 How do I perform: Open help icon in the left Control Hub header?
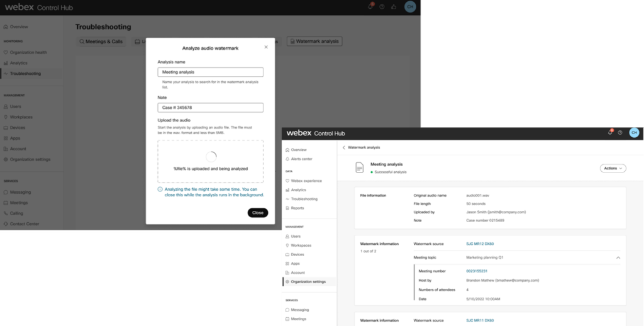tap(382, 6)
